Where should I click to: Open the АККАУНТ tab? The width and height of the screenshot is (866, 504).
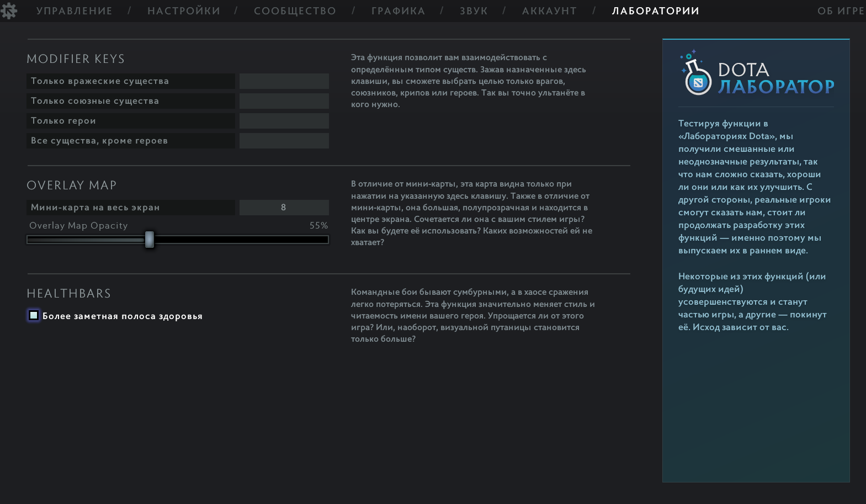coord(549,11)
